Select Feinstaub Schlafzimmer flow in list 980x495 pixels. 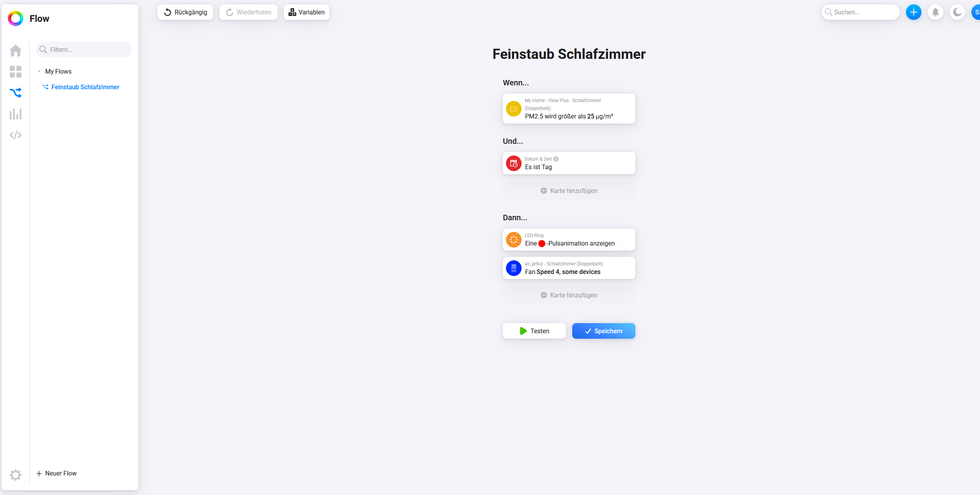coord(85,87)
